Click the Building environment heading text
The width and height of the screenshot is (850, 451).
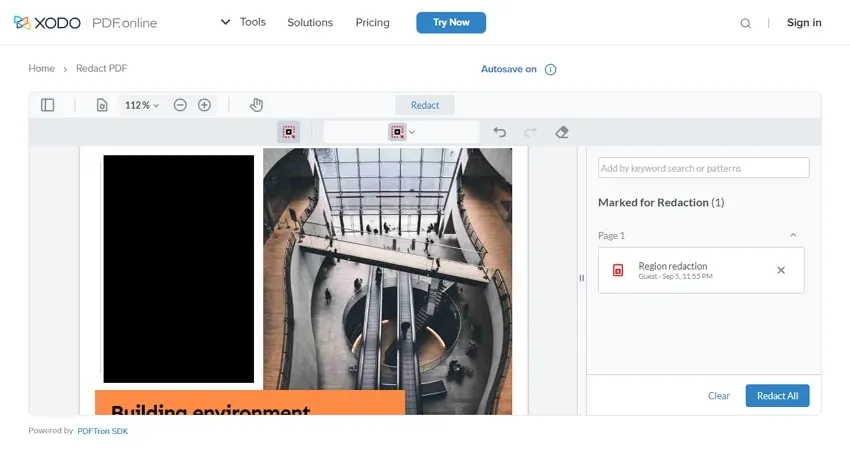point(210,410)
